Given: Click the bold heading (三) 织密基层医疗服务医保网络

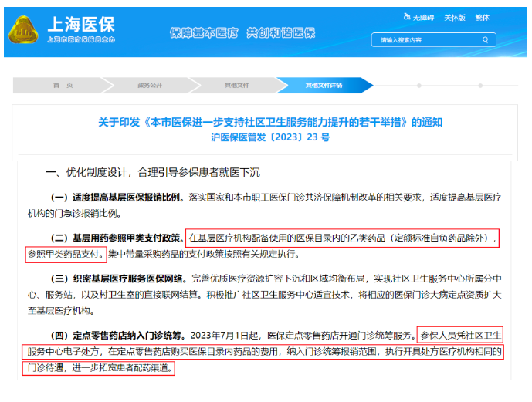Looking at the screenshot, I should click(x=117, y=278).
